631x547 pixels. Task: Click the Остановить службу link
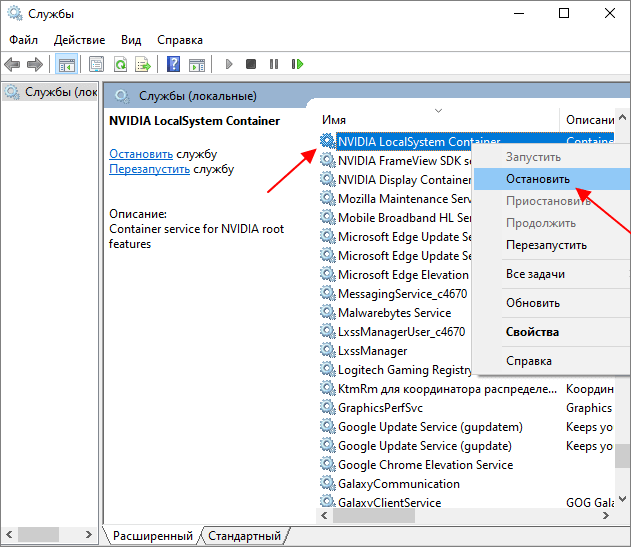[141, 154]
